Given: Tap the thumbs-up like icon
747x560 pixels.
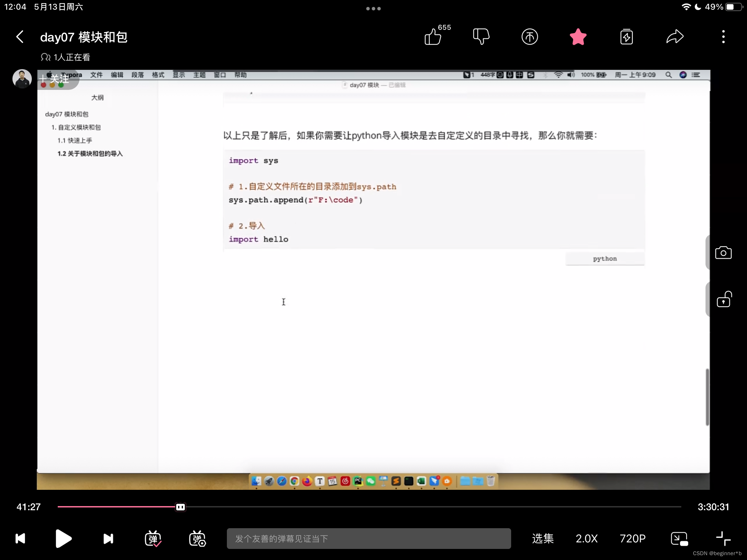Looking at the screenshot, I should point(433,37).
